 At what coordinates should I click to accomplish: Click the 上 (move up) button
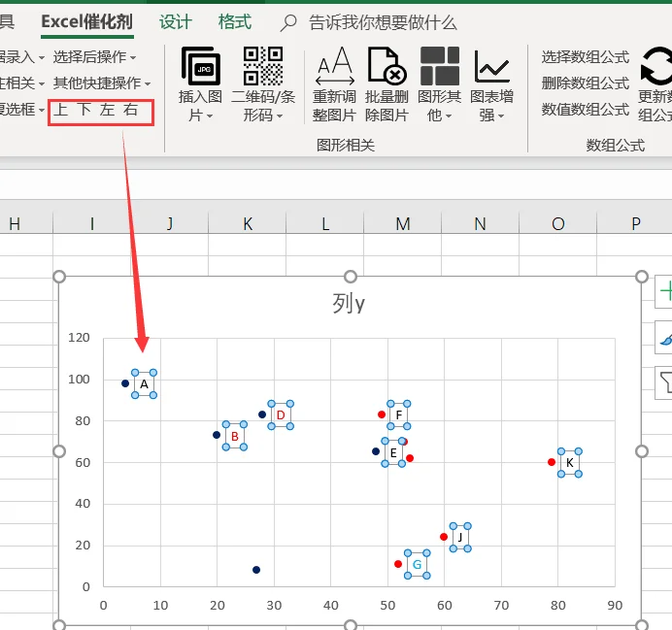[61, 110]
